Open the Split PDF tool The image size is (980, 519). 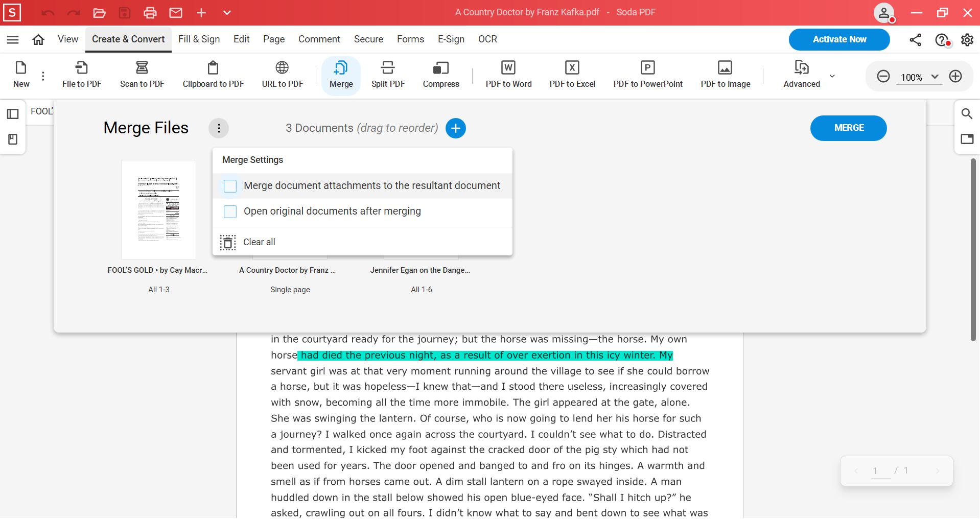[x=388, y=75]
